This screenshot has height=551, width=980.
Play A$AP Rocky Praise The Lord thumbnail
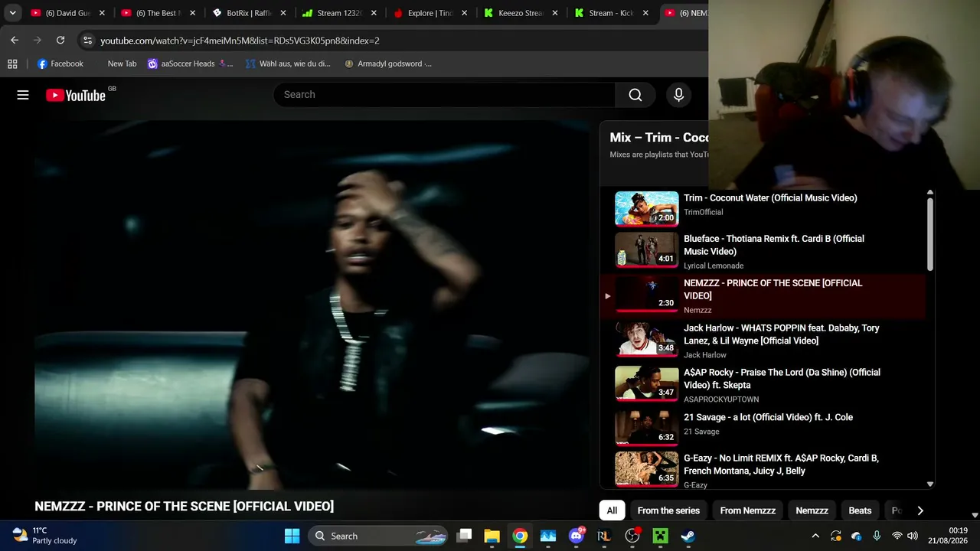[x=646, y=383]
